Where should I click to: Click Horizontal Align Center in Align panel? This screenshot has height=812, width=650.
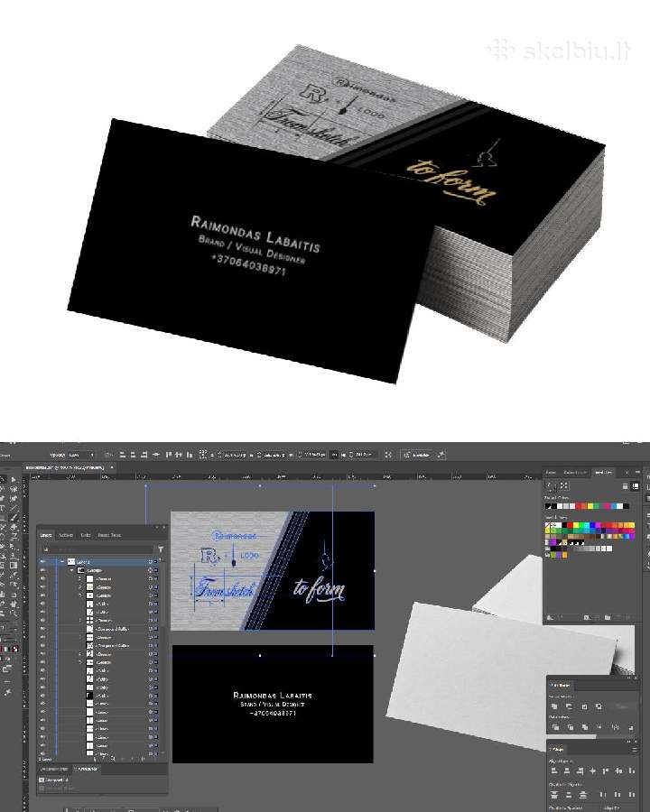[567, 771]
